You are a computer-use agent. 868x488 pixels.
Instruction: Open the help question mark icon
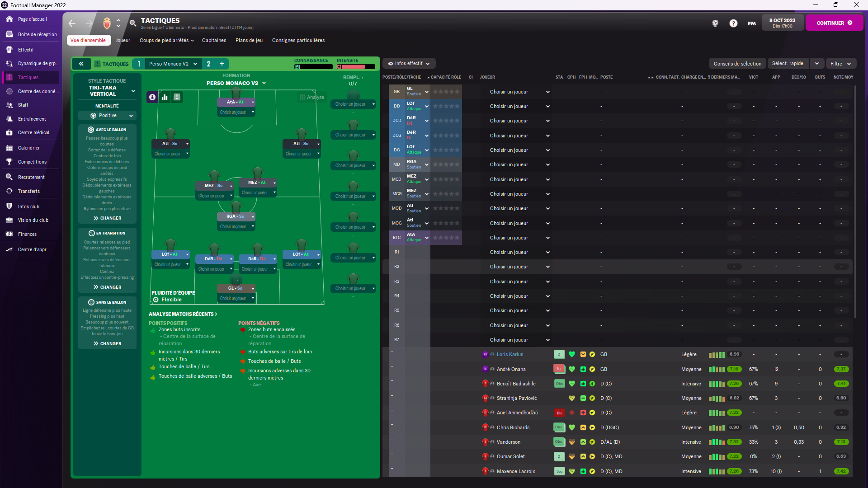(733, 23)
